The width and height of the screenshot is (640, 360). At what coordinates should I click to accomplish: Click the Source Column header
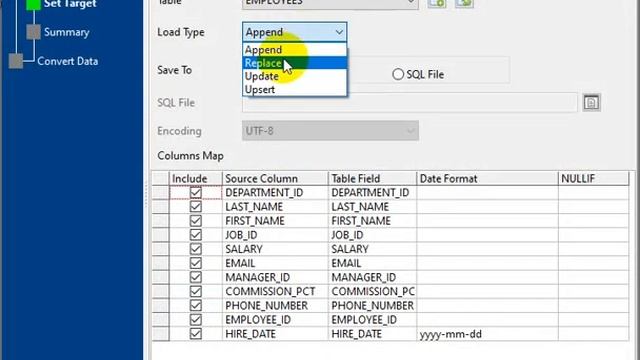click(275, 178)
